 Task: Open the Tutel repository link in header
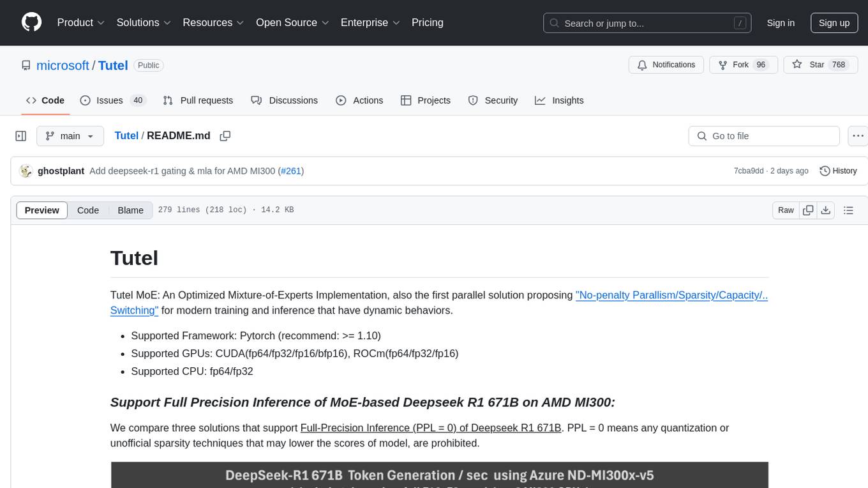[x=113, y=65]
